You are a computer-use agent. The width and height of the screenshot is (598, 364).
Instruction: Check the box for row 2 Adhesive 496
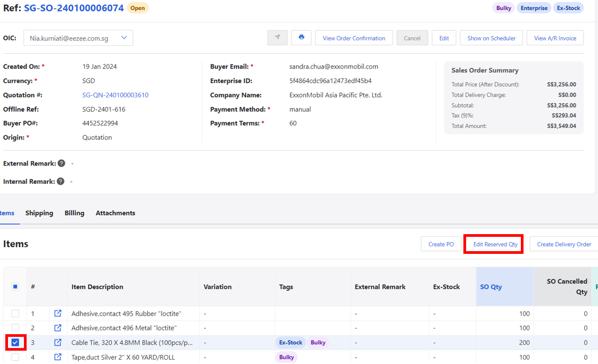tap(15, 328)
